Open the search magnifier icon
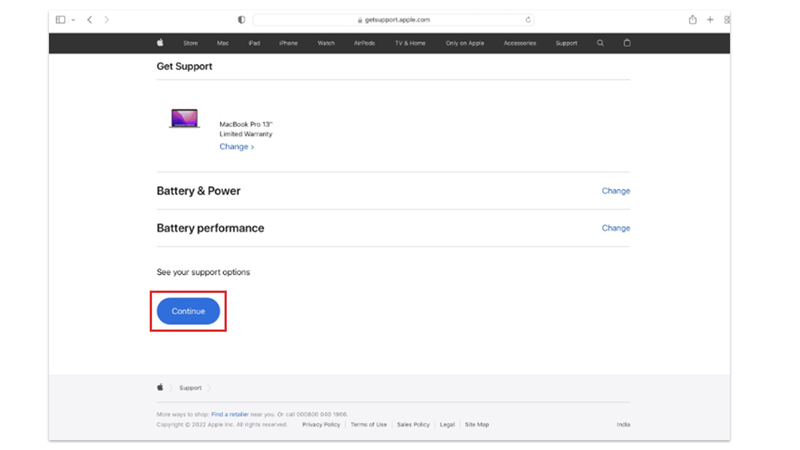 [x=600, y=43]
